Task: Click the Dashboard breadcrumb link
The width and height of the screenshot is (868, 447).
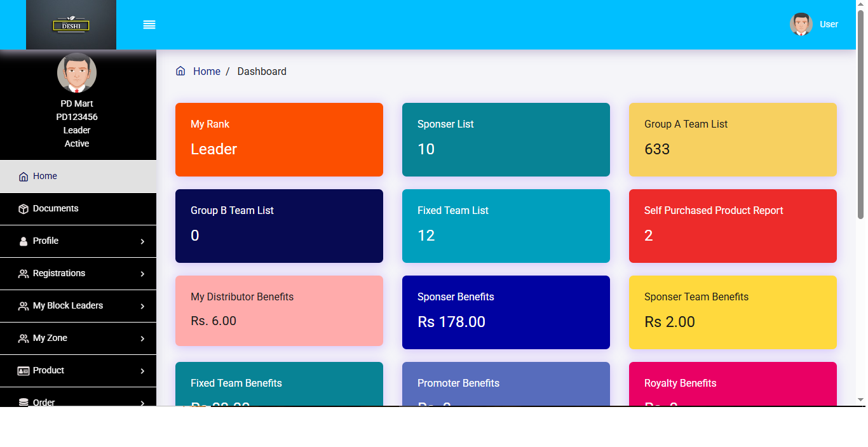Action: 261,71
